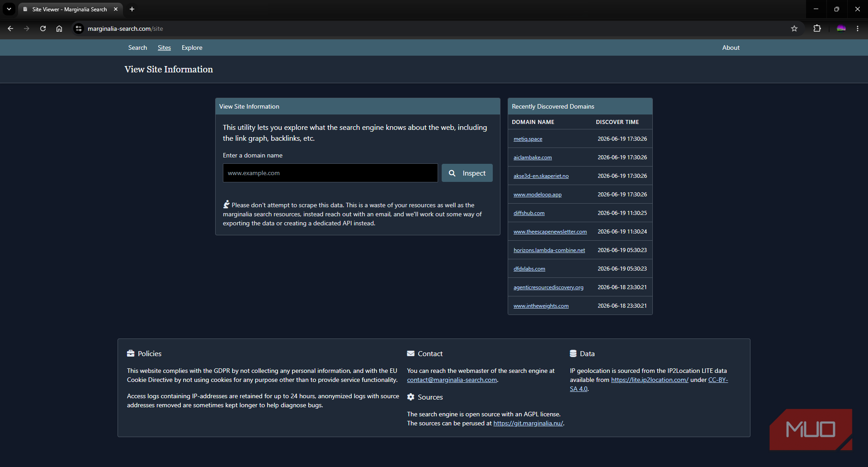Open the browser profile avatar
Image resolution: width=868 pixels, height=467 pixels.
click(x=841, y=29)
